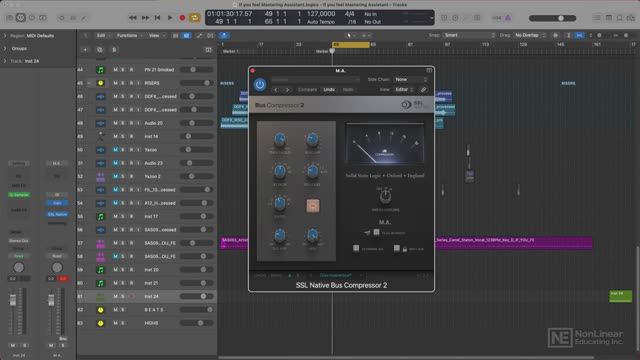
Task: Click the Compare button in plug-in window
Action: 307,90
